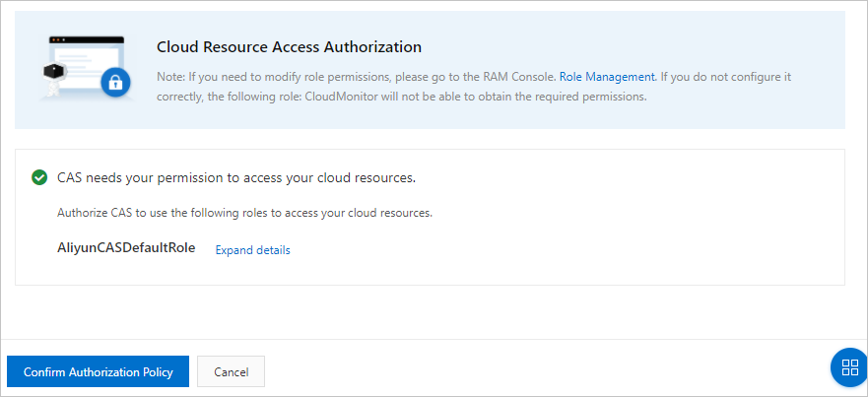Click the Cloud Resource Access Authorization heading

click(x=289, y=47)
